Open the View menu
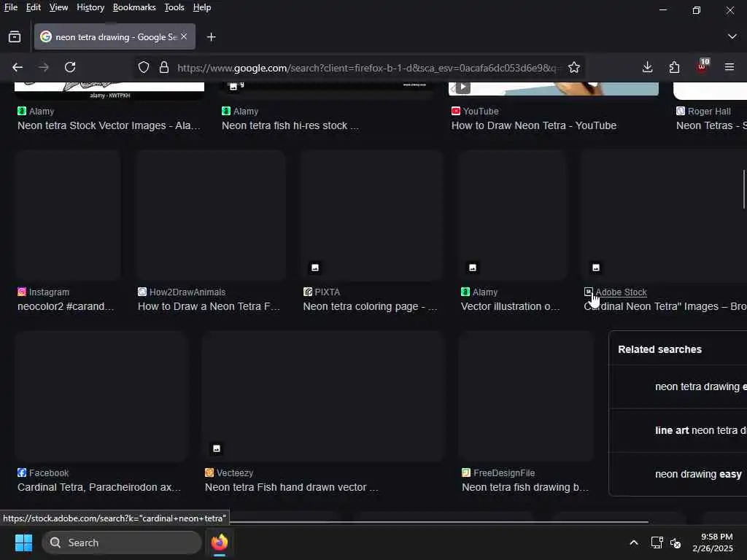The width and height of the screenshot is (747, 560). tap(58, 7)
